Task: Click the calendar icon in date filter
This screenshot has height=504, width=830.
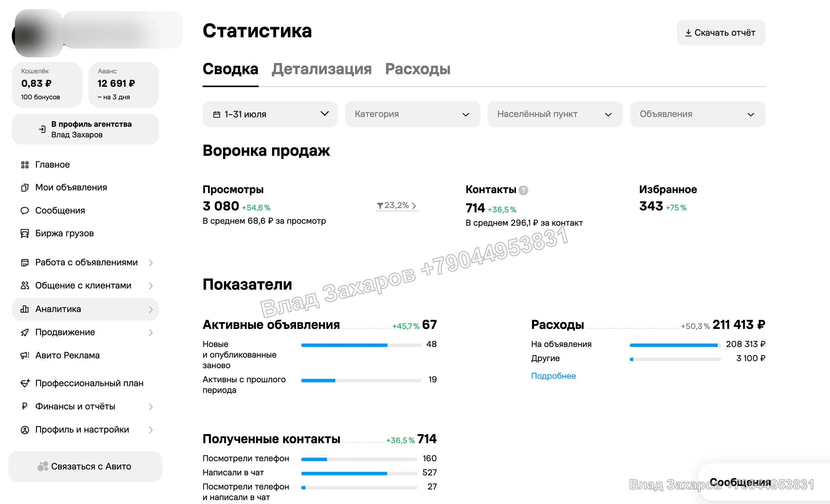Action: coord(216,115)
